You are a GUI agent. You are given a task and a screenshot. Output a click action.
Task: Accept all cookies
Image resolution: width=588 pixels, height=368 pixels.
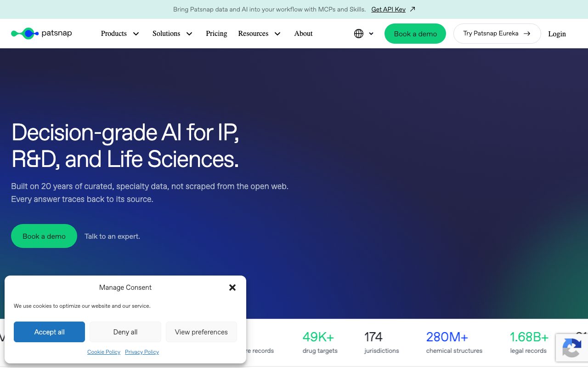pyautogui.click(x=49, y=332)
